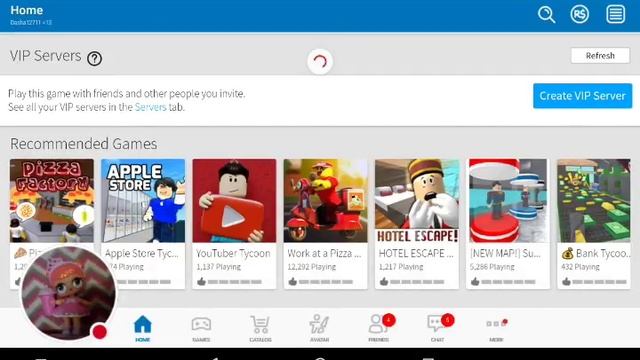Click the VIP Servers help question mark
Image resolution: width=640 pixels, height=360 pixels.
pyautogui.click(x=95, y=59)
